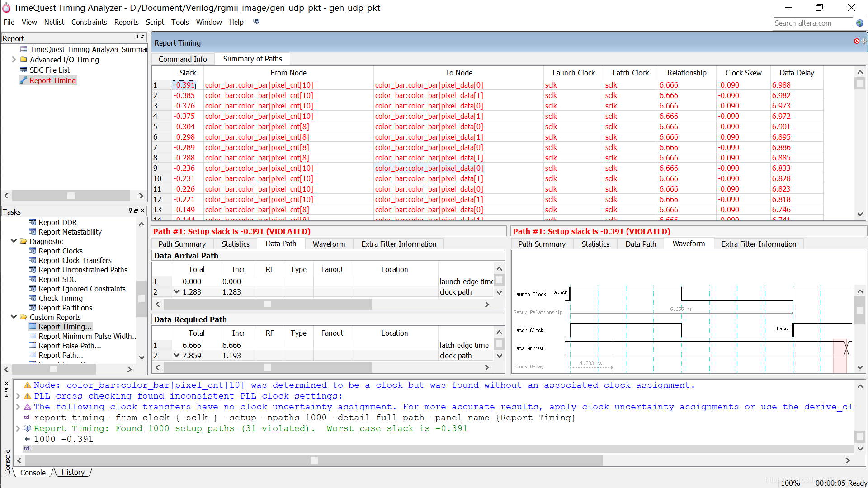Pin the Tasks panel

pos(130,211)
